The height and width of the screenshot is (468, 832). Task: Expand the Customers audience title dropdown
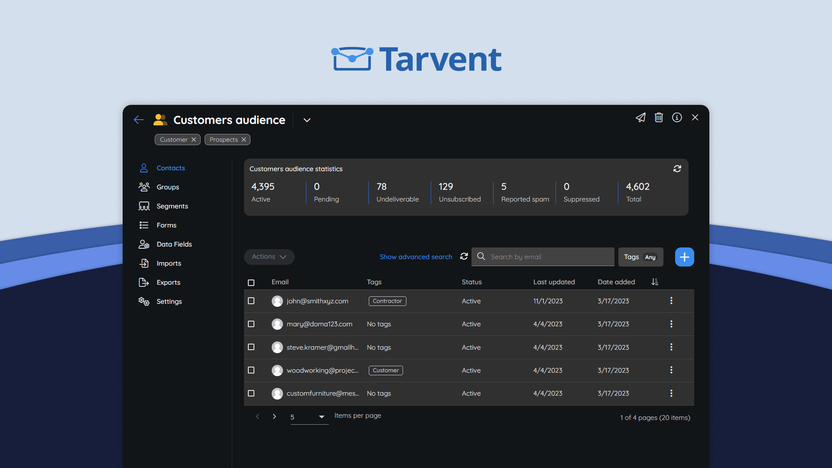307,120
